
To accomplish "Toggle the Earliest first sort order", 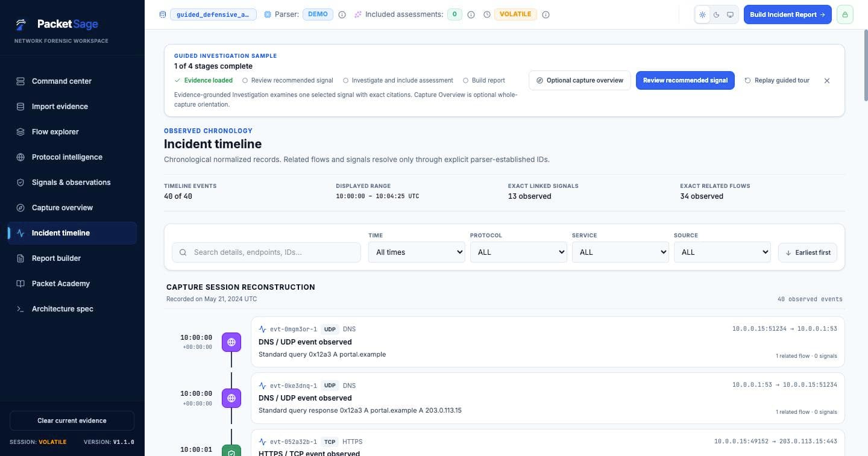I will point(808,252).
